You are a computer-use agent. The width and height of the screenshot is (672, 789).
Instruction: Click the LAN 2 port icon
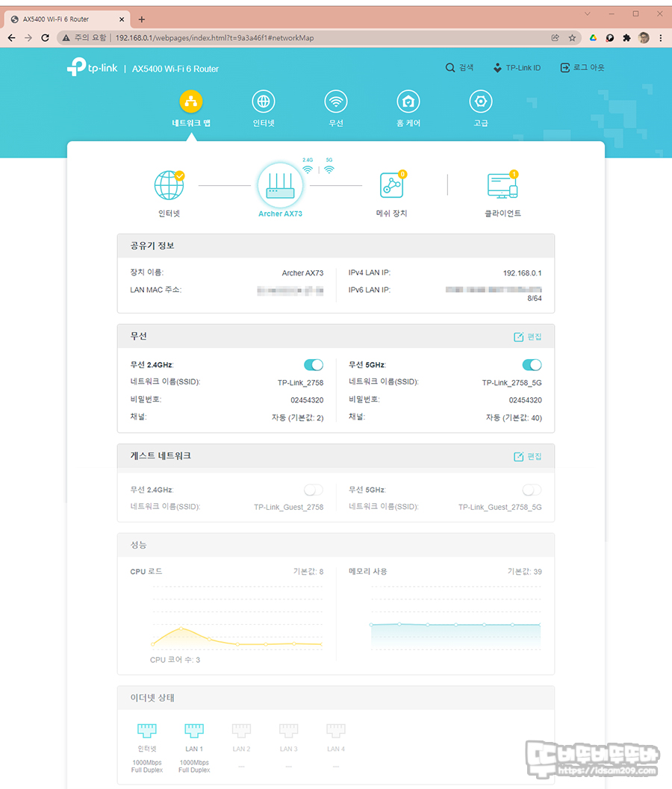[x=242, y=730]
